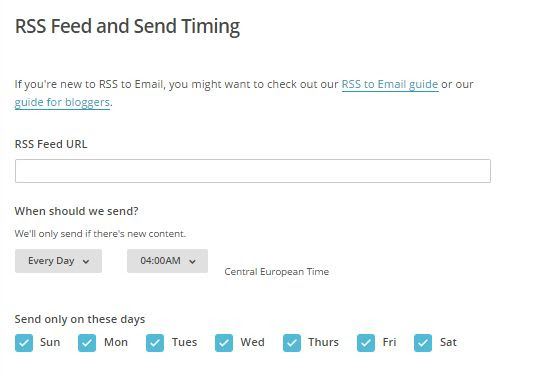Click the chevron arrow beside Every Day
Image resolution: width=557 pixels, height=381 pixels.
(x=86, y=262)
